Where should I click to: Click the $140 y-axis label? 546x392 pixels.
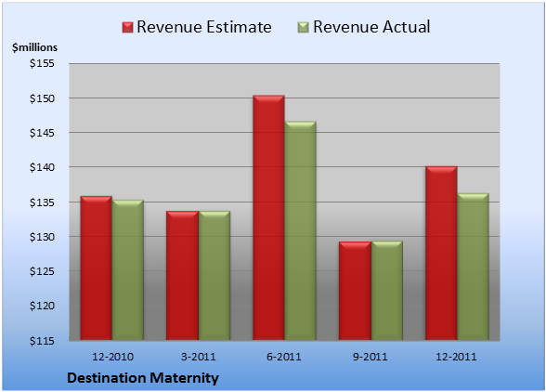(42, 167)
